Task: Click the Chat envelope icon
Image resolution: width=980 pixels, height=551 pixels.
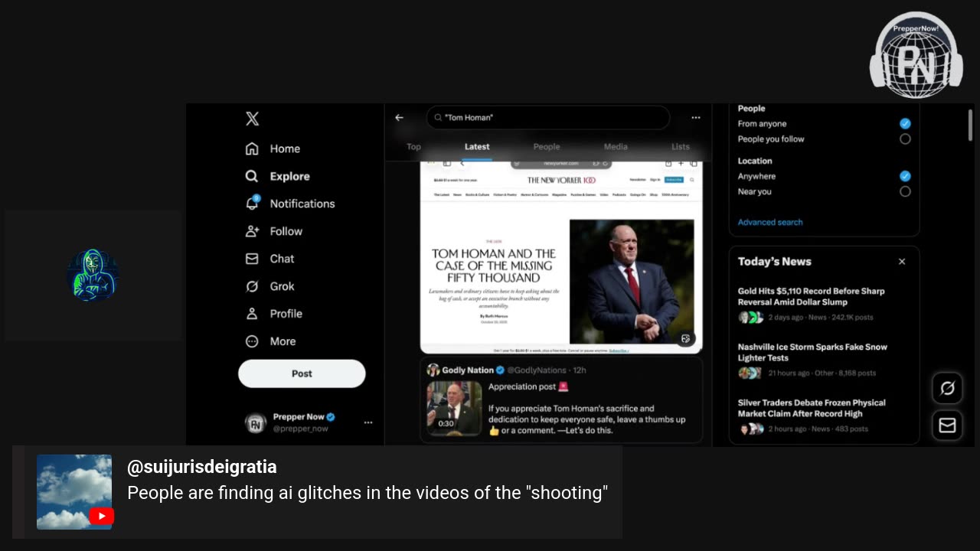Action: 252,259
